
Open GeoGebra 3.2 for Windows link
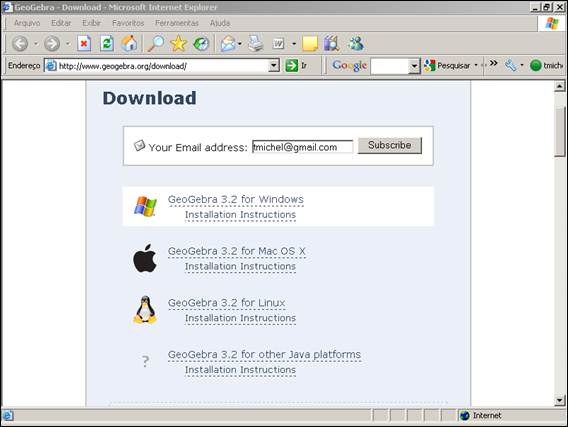(236, 199)
